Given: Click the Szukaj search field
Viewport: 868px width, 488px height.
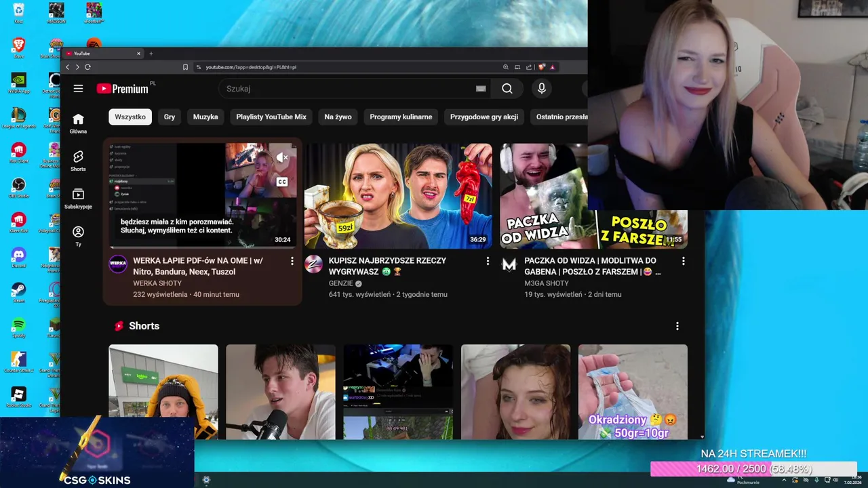Looking at the screenshot, I should [x=346, y=89].
